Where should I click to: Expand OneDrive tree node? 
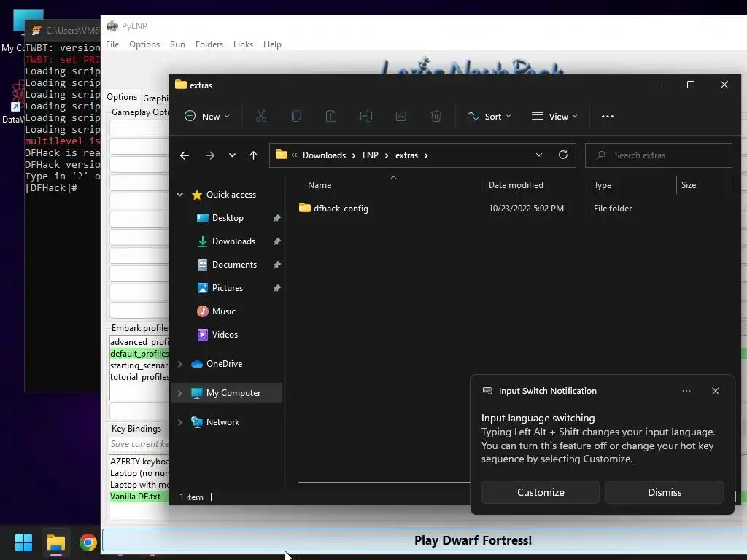(180, 364)
